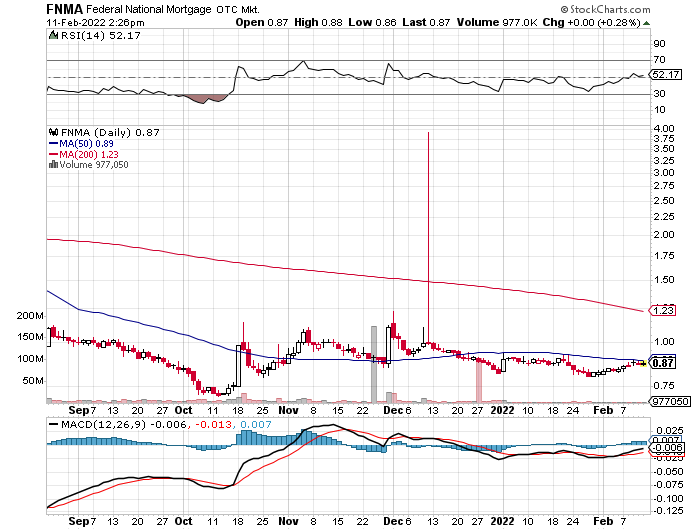This screenshot has height=530, width=700.
Task: Click the 'Federal National Mortgage' company name
Action: coord(149,9)
